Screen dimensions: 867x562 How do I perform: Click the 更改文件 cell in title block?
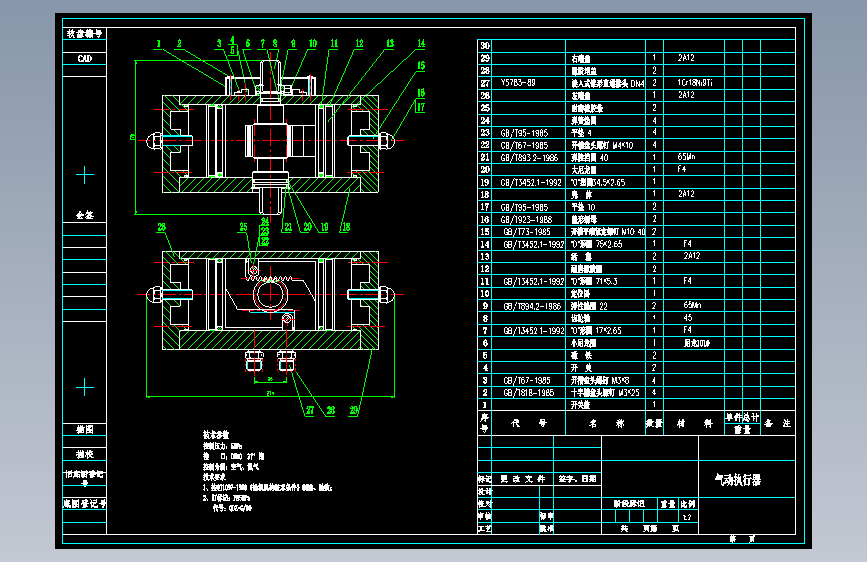(523, 479)
